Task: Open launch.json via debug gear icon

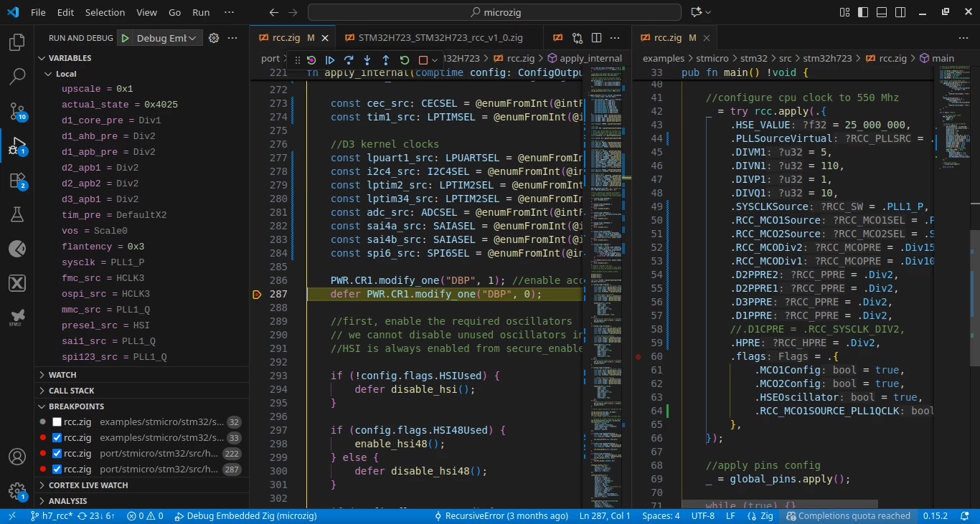Action: pos(213,38)
